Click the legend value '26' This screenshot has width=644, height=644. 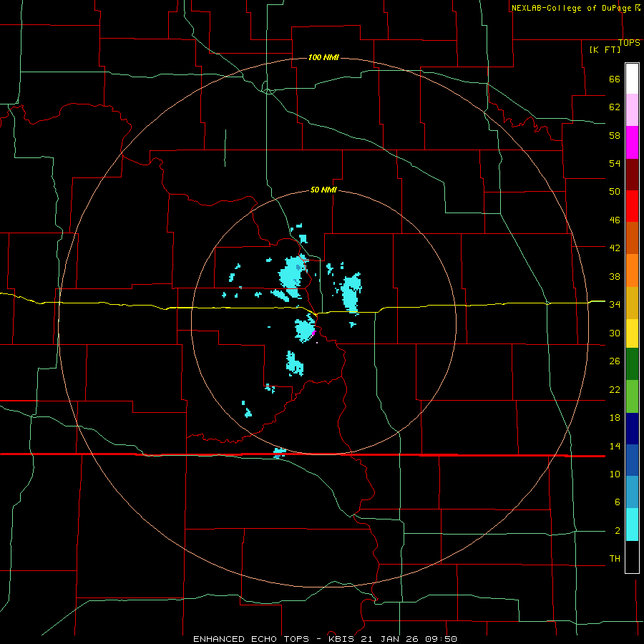click(615, 361)
